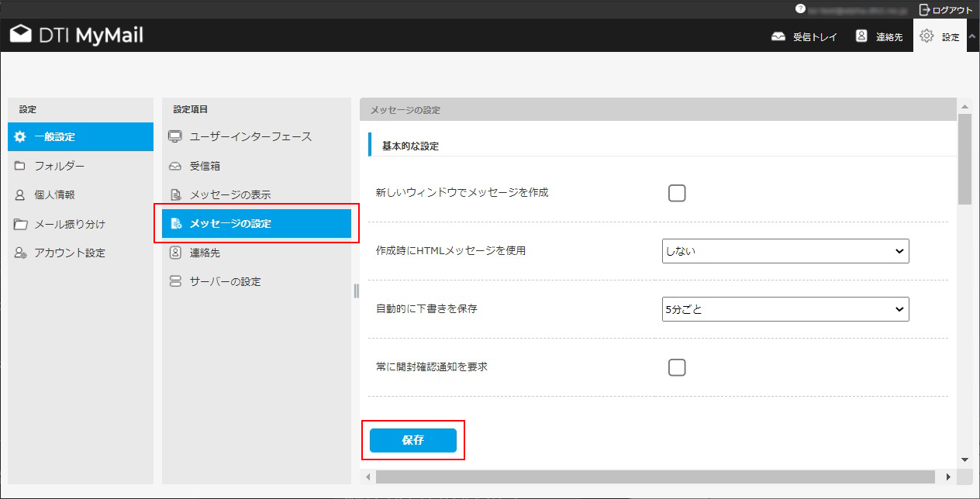Viewport: 980px width, 499px height.
Task: Open 作成時にHTMLメッセージを使用 dropdown
Action: tap(785, 251)
